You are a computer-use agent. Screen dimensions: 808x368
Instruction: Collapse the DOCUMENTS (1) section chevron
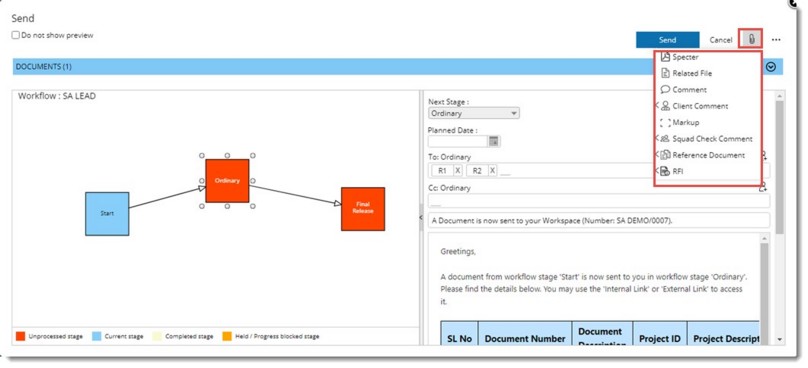pos(771,67)
